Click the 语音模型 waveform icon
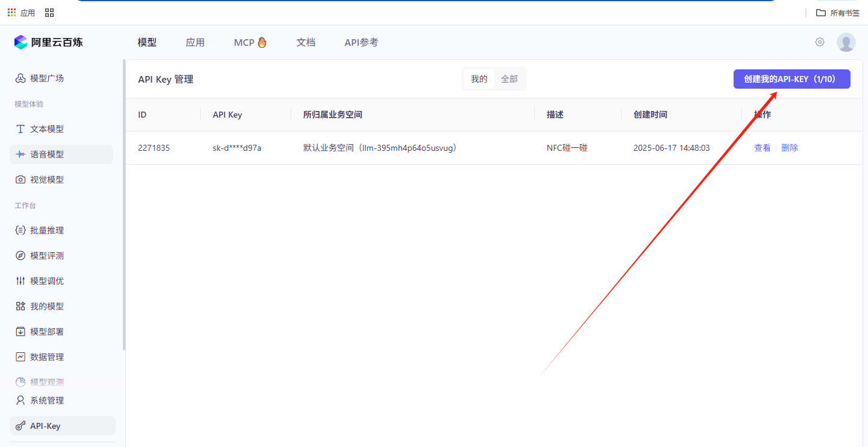The height and width of the screenshot is (447, 868). point(20,154)
